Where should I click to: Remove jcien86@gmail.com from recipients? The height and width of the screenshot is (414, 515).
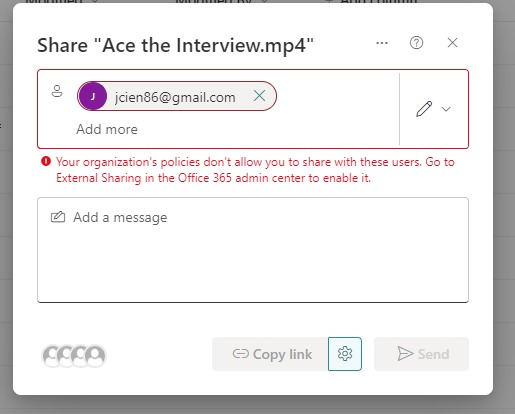[259, 96]
